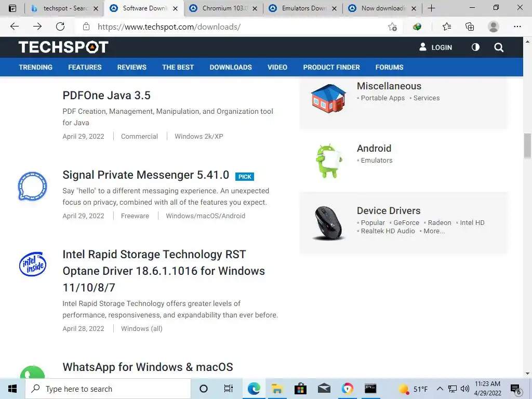Open the PRODUCT FINDER menu
The height and width of the screenshot is (399, 532).
pos(331,67)
